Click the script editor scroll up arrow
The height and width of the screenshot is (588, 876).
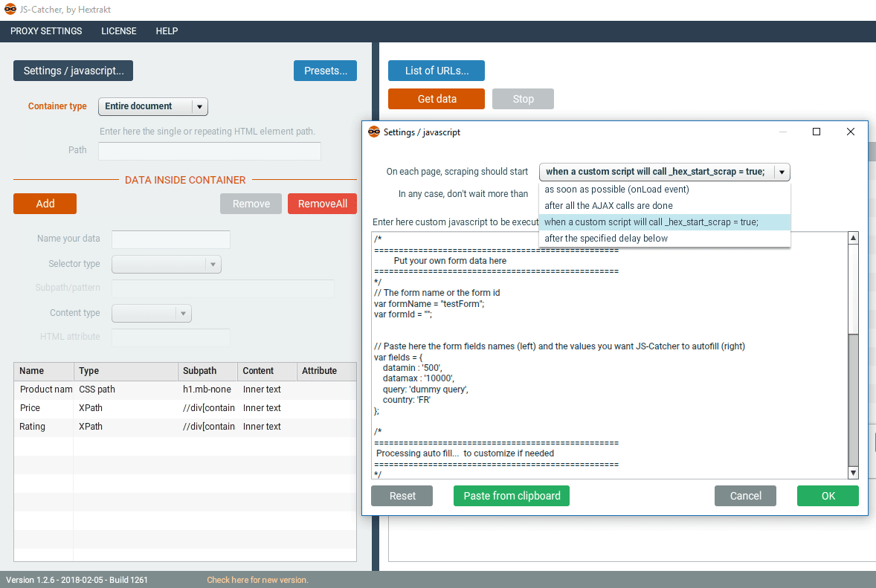[x=853, y=238]
